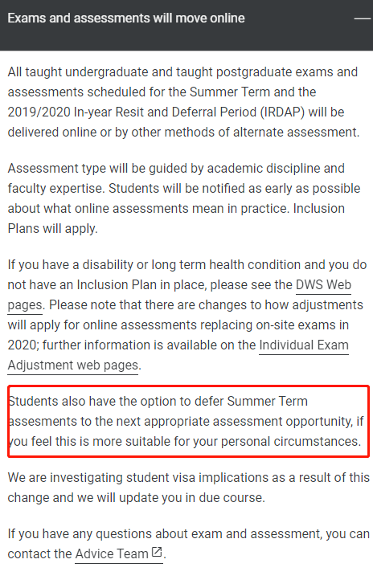Screen dimensions: 373x588
Task: Click "change and we will update you" line
Action: pos(95,497)
